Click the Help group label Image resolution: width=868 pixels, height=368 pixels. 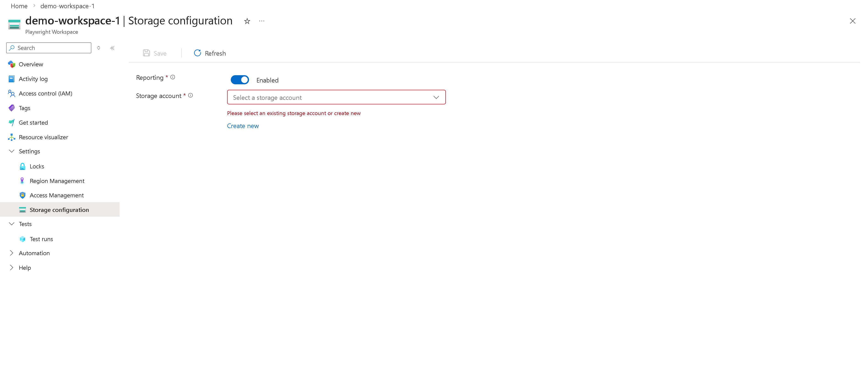[25, 268]
